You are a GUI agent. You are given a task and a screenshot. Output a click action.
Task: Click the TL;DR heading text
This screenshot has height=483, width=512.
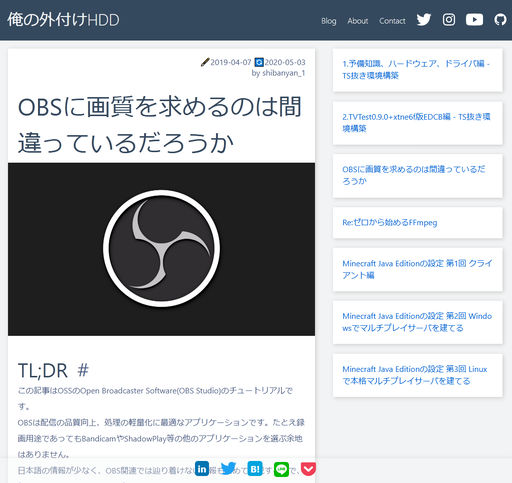43,371
